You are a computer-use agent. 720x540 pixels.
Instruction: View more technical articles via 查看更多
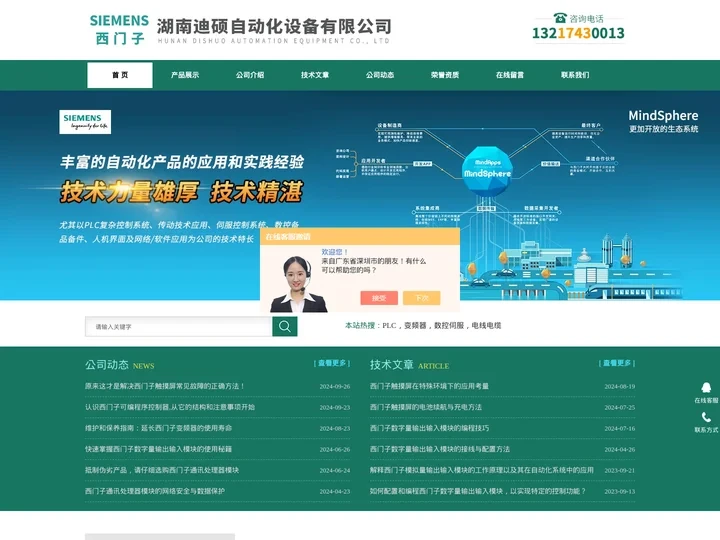(x=617, y=363)
